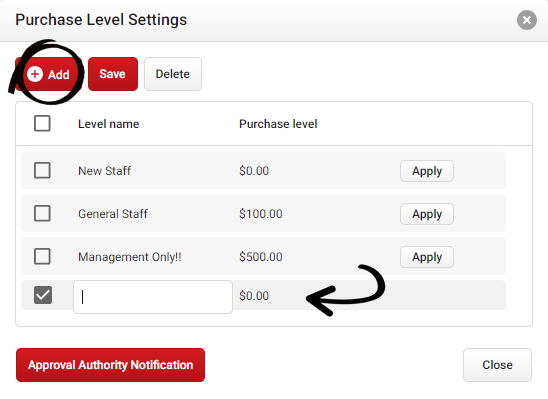
Task: Apply the Management Only!! level
Action: tap(427, 257)
